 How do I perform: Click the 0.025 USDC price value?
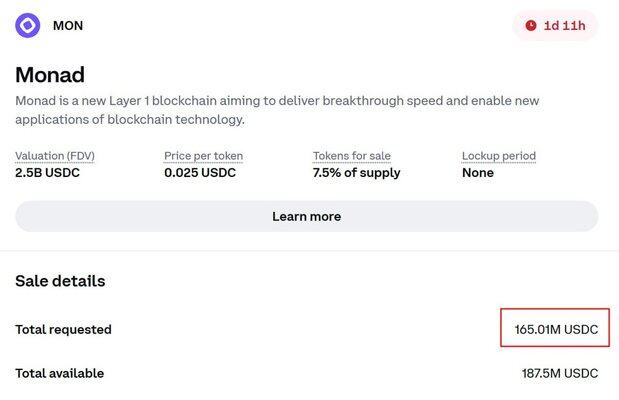200,173
